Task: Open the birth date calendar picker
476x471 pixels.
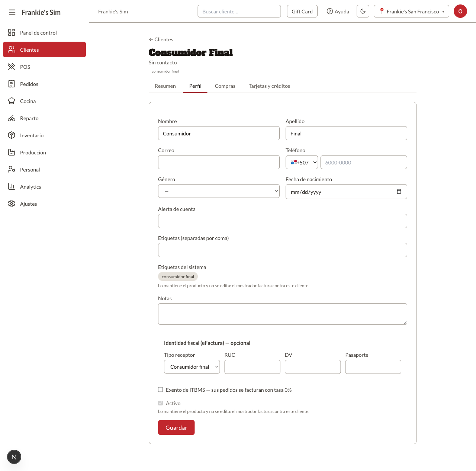Action: [x=399, y=192]
